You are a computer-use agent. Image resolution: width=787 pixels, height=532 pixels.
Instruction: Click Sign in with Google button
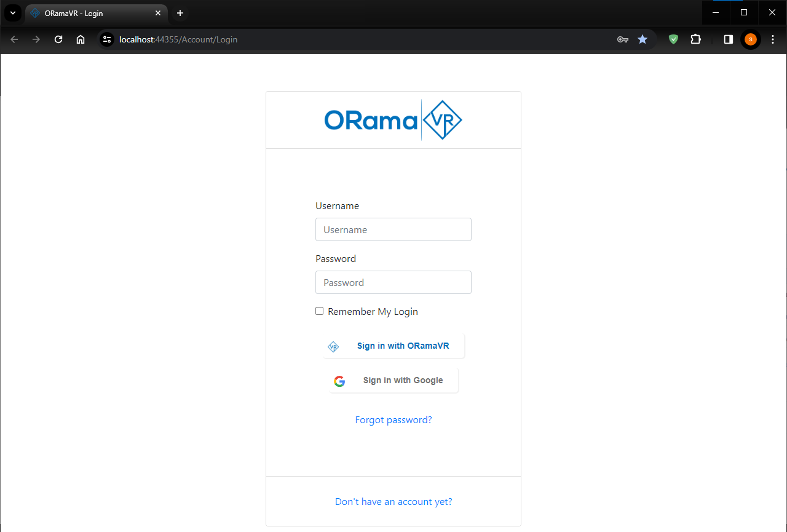pyautogui.click(x=393, y=380)
